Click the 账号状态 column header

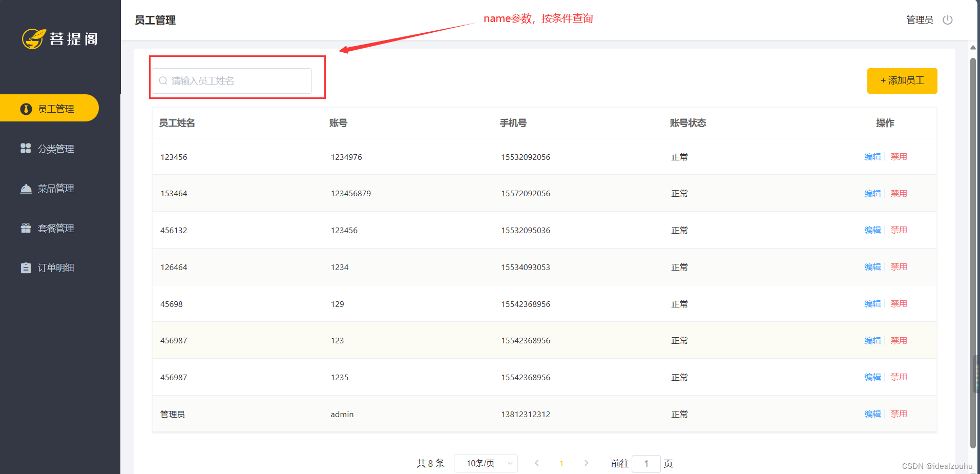point(688,123)
